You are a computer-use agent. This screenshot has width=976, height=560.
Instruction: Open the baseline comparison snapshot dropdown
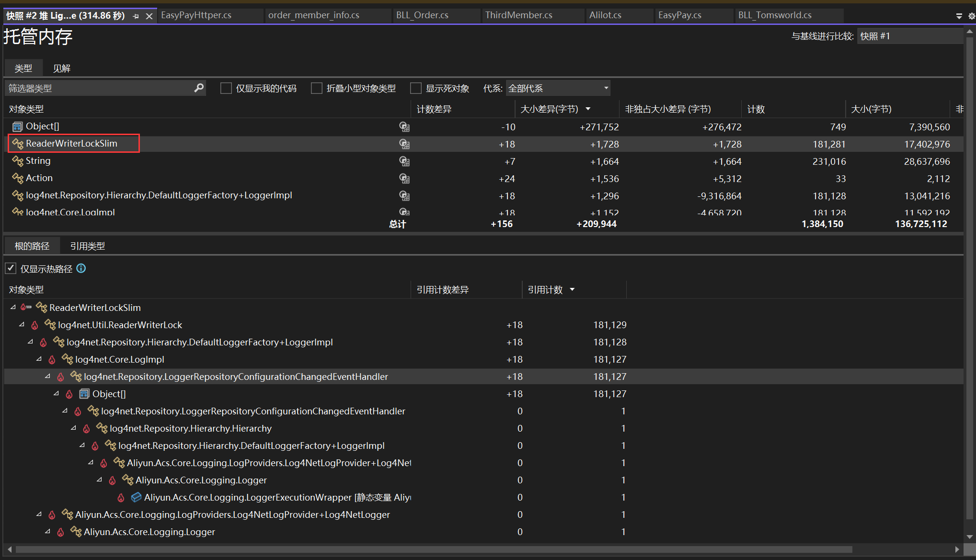(910, 36)
